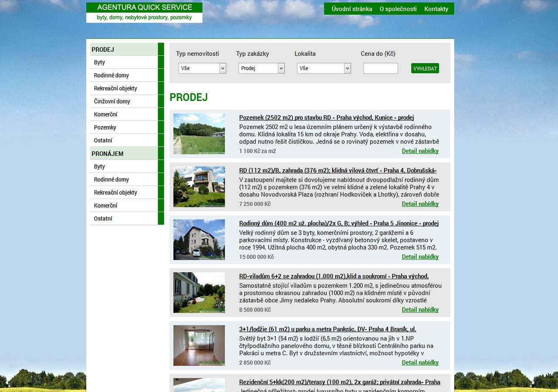Click the price 1 100 Kč za m2
The image size is (558, 392).
click(258, 151)
